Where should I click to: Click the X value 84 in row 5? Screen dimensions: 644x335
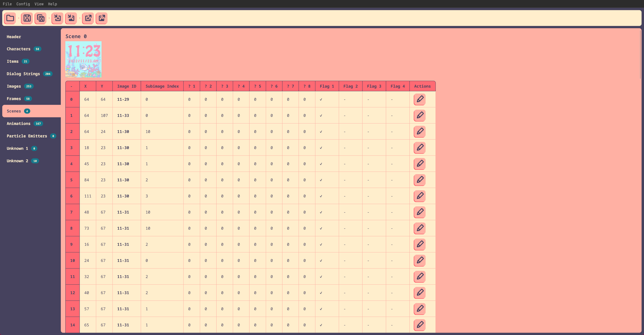tap(87, 180)
